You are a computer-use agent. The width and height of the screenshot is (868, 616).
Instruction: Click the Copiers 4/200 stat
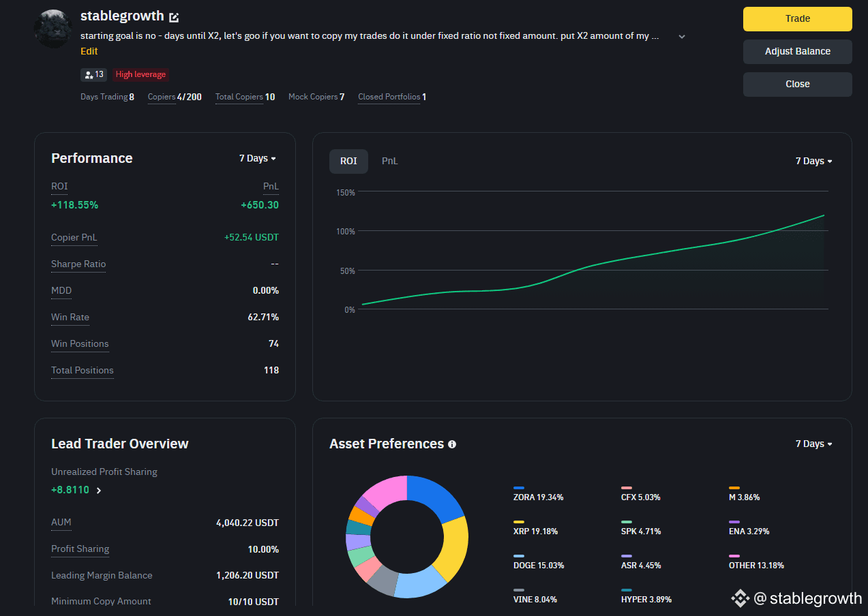175,97
